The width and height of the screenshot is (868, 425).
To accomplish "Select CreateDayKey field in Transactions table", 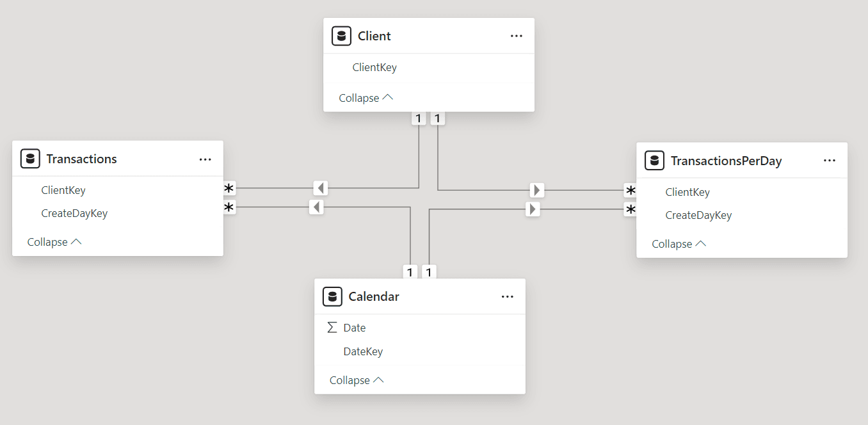I will click(x=74, y=213).
